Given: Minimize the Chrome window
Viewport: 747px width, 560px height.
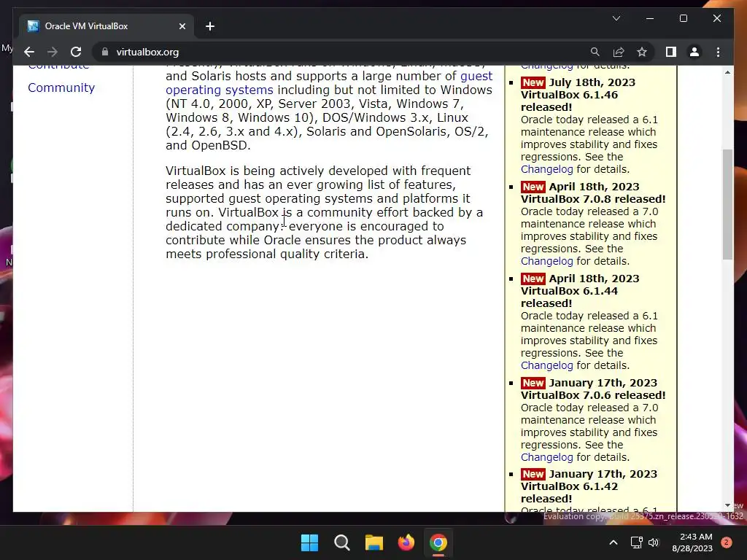Looking at the screenshot, I should point(650,18).
